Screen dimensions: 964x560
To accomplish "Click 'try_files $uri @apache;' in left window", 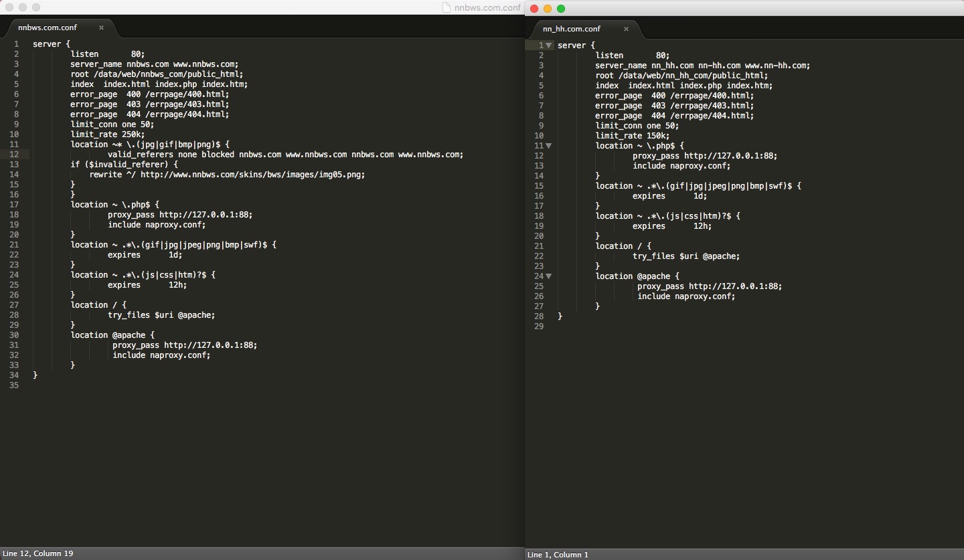I will (x=161, y=315).
